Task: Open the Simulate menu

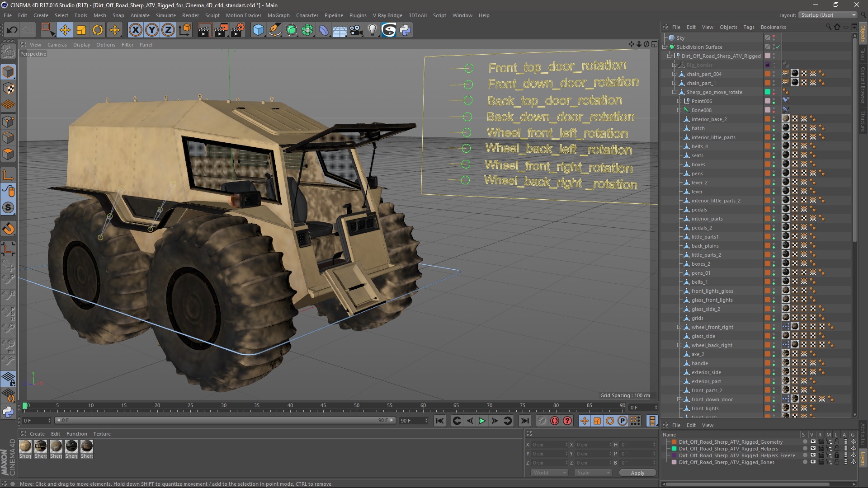Action: coord(165,15)
